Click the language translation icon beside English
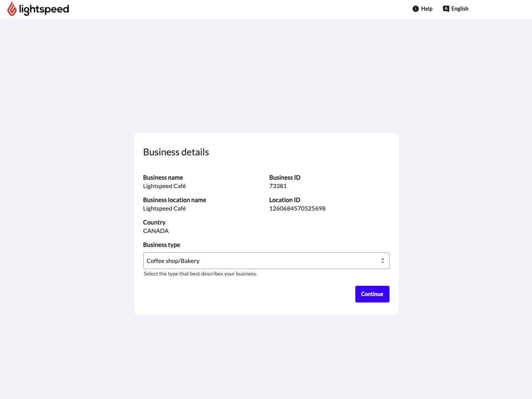 coord(445,8)
